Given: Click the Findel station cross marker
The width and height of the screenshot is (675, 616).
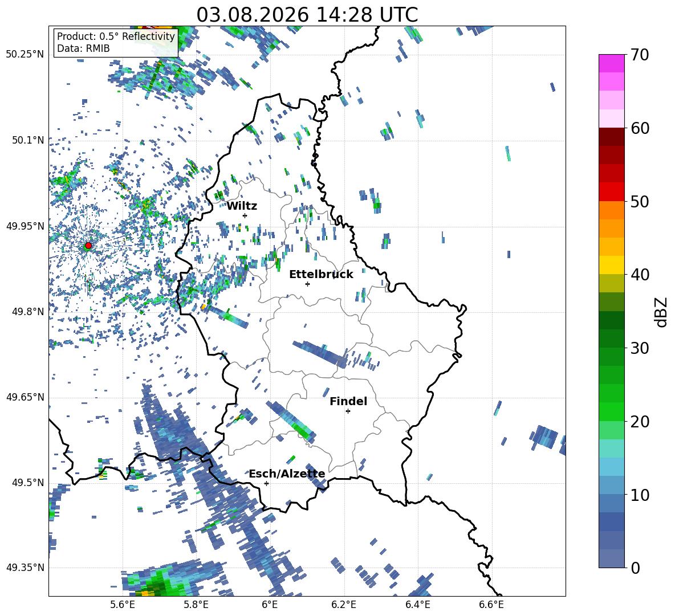Looking at the screenshot, I should tap(348, 411).
